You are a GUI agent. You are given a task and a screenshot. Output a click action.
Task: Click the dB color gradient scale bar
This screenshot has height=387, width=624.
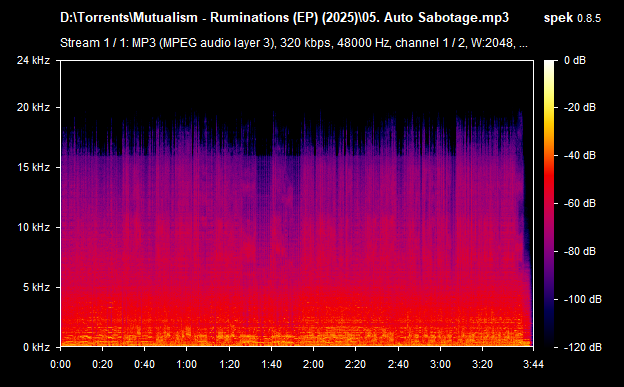click(549, 204)
